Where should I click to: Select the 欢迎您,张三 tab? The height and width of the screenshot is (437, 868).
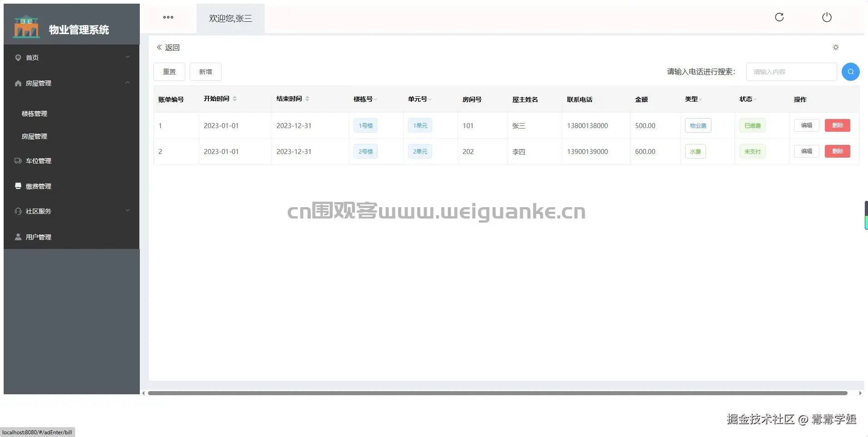tap(230, 18)
